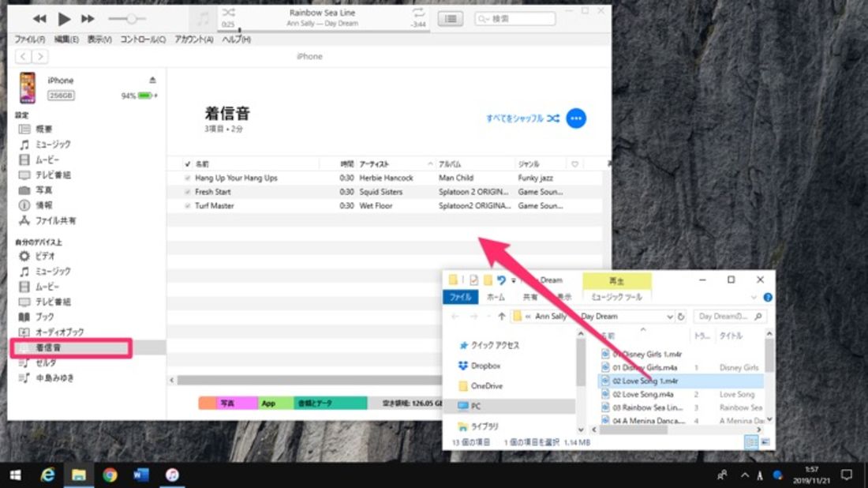Screen dimensions: 868x488
Task: Toggle the checkmark column header
Action: [187, 164]
